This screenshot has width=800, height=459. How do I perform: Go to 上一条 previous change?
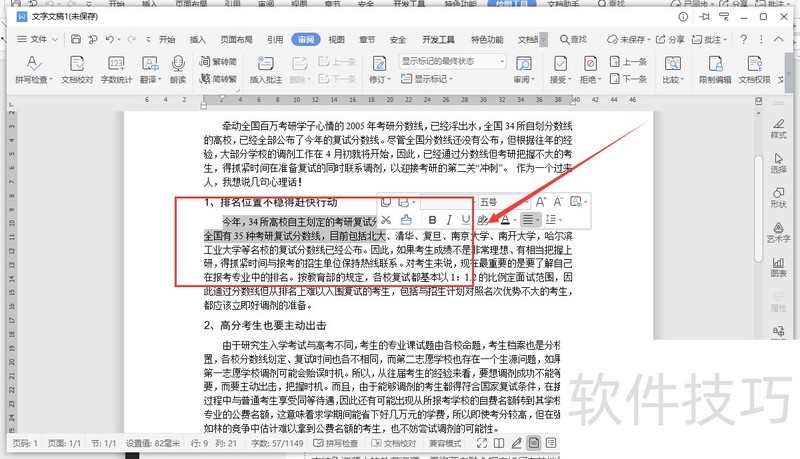(x=628, y=62)
